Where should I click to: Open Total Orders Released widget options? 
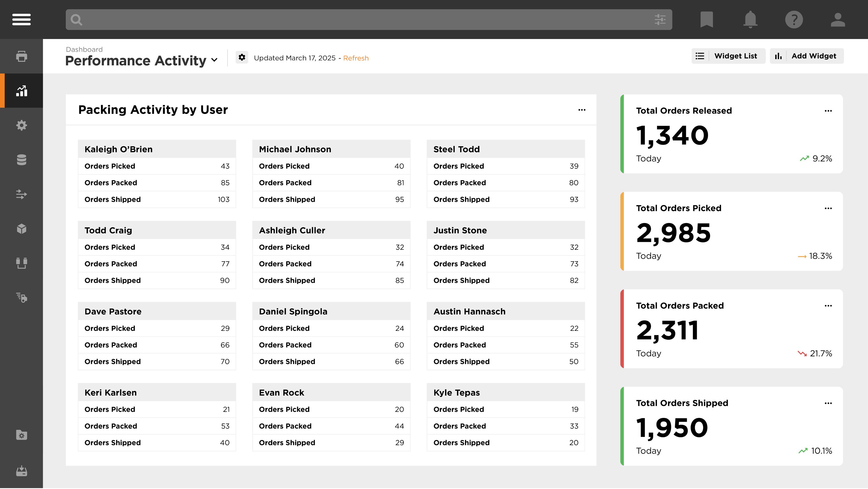click(x=828, y=111)
